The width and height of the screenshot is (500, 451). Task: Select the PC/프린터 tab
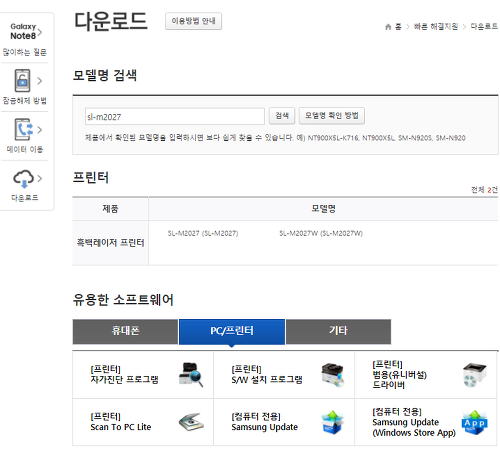232,331
